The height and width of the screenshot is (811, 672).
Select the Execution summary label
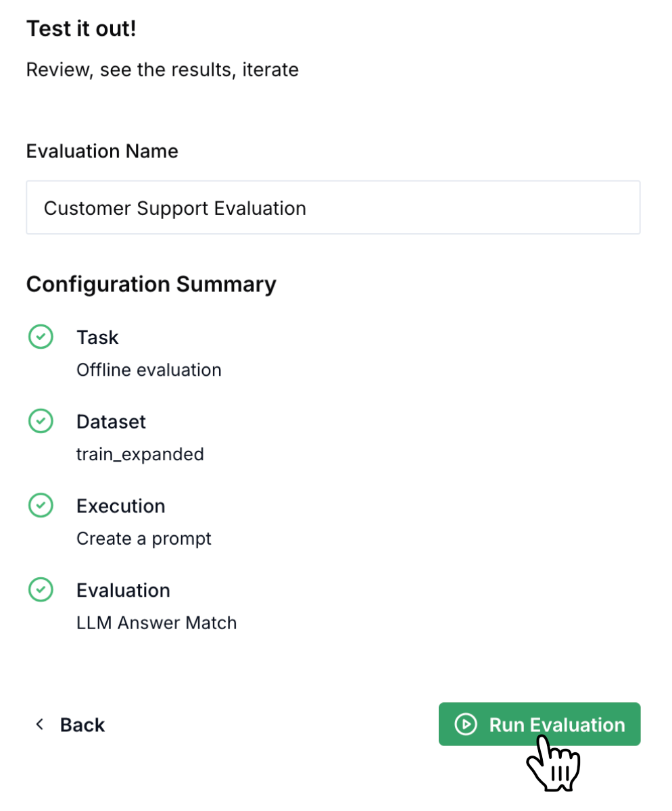(x=120, y=506)
